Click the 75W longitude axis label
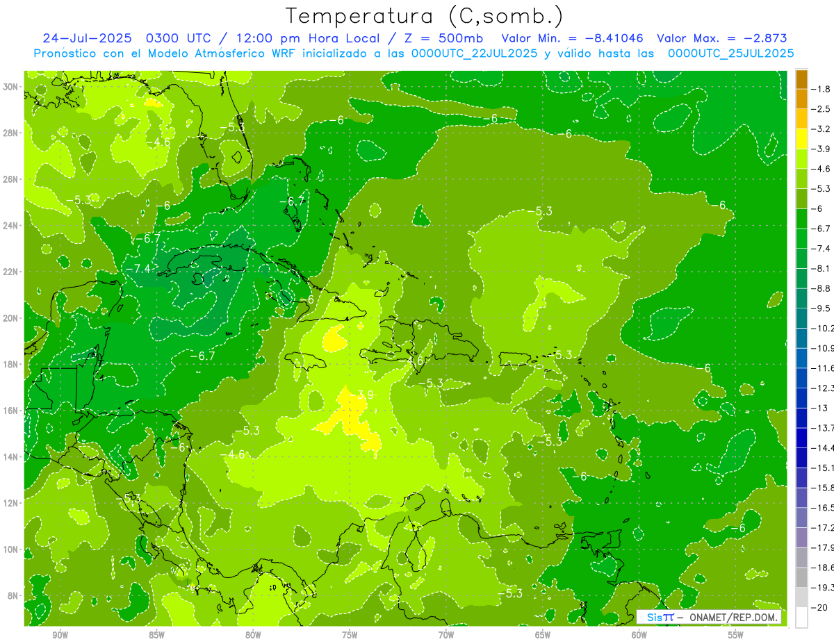 350,635
